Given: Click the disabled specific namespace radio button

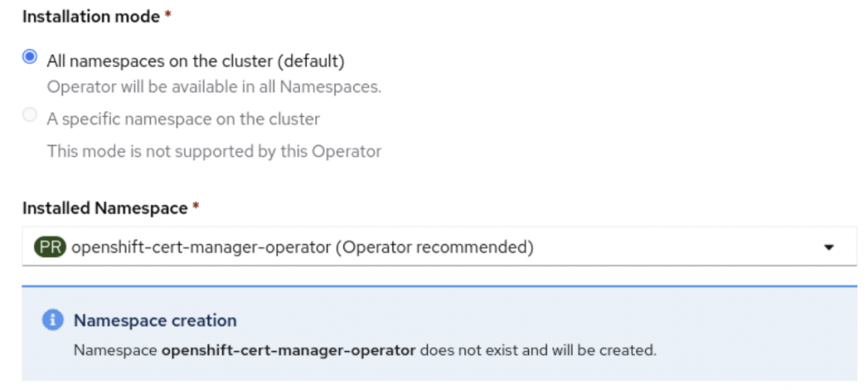Looking at the screenshot, I should 30,115.
